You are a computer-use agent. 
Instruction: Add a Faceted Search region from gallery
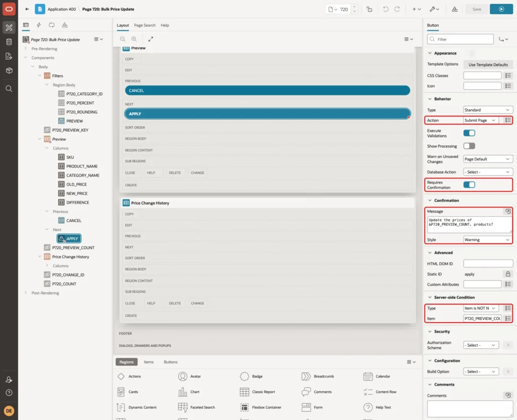(x=196, y=407)
